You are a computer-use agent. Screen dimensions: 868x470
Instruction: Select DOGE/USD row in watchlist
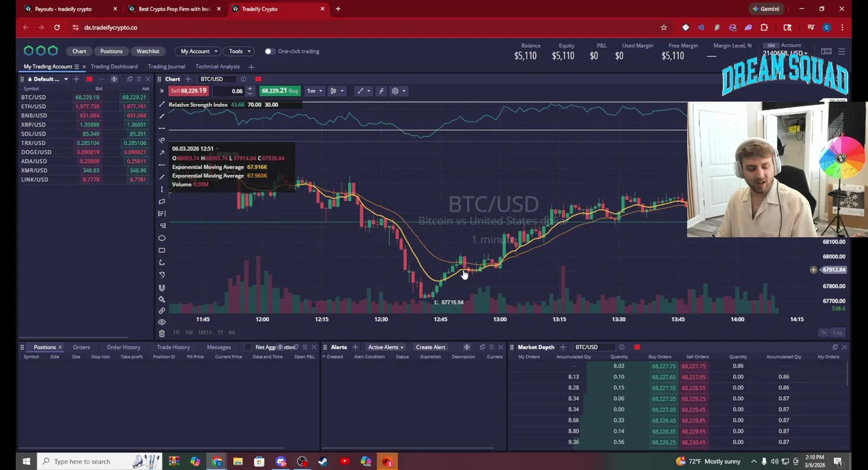coord(85,152)
